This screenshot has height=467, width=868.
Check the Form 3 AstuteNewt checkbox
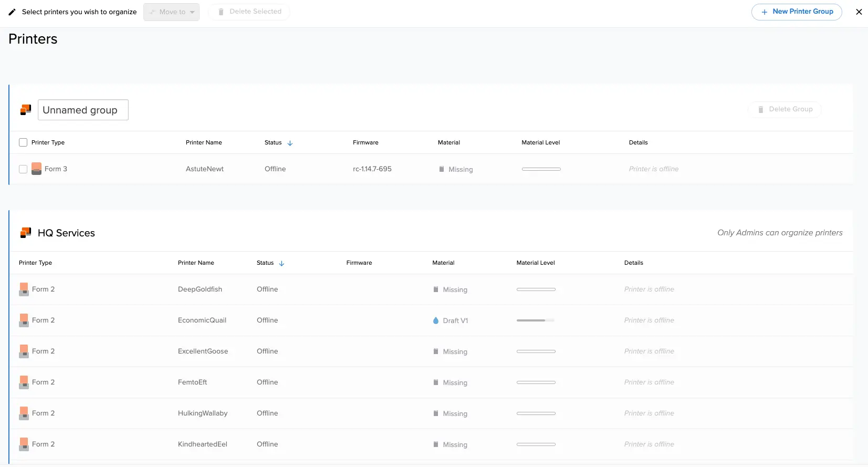point(23,169)
